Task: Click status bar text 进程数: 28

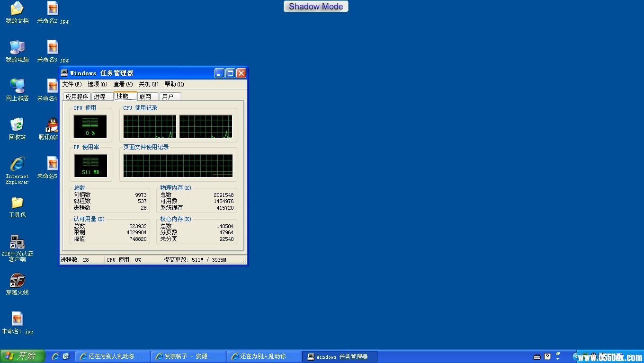Action: coord(75,260)
